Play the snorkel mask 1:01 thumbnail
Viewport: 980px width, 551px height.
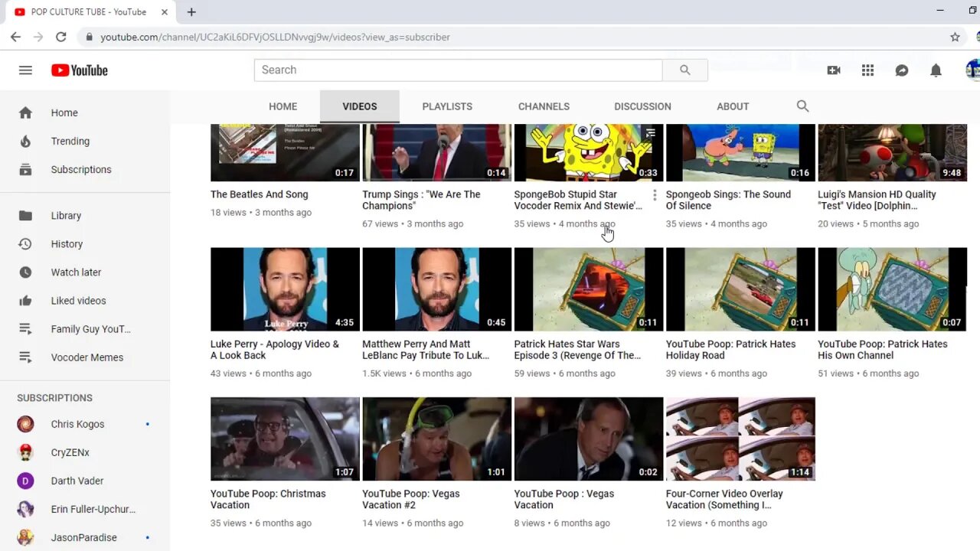436,439
